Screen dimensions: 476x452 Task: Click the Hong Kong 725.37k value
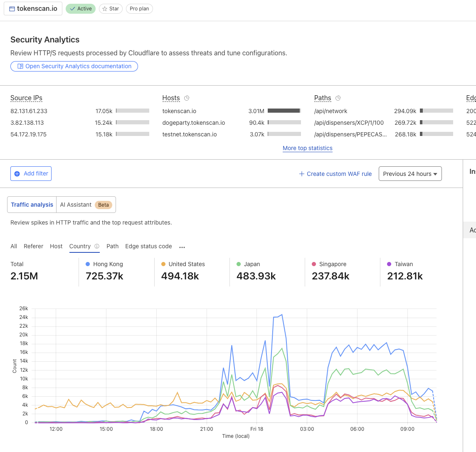click(x=104, y=276)
